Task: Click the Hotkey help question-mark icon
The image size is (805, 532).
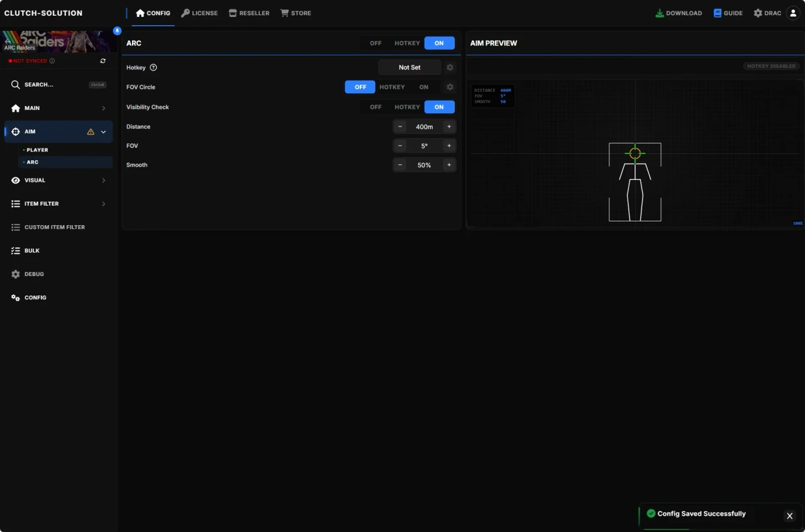Action: (x=153, y=67)
